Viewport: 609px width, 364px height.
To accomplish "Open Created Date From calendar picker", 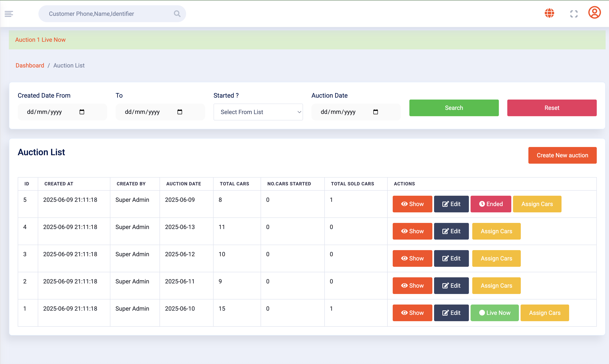I will click(82, 112).
